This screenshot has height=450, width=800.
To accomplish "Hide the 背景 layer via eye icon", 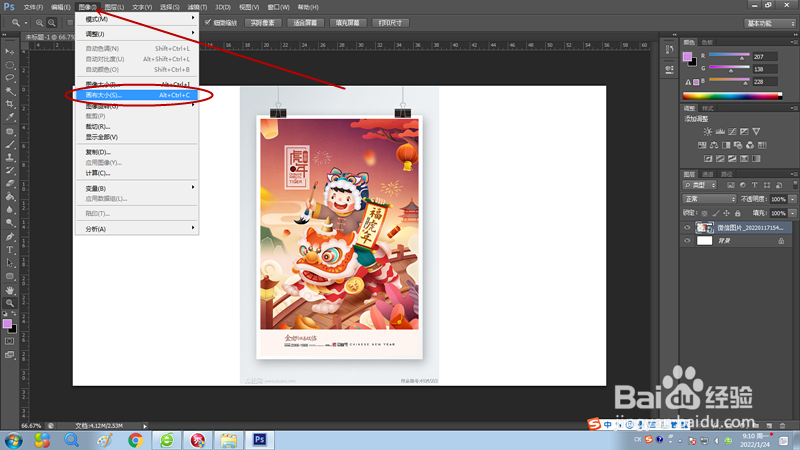I will (687, 241).
